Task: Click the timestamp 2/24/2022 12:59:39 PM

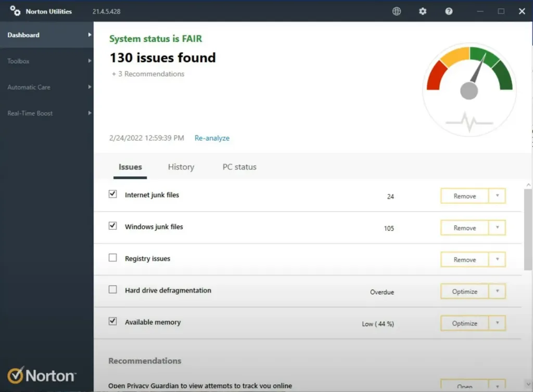Action: [146, 138]
